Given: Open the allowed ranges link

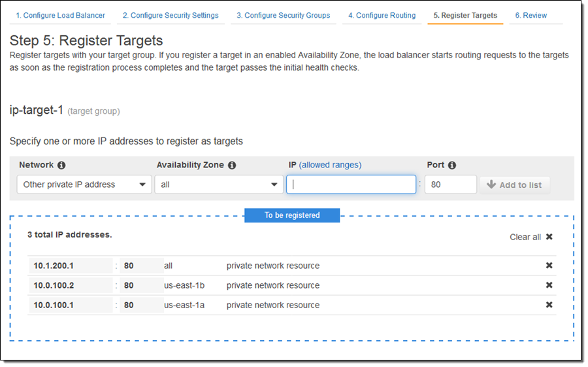Looking at the screenshot, I should (x=330, y=165).
